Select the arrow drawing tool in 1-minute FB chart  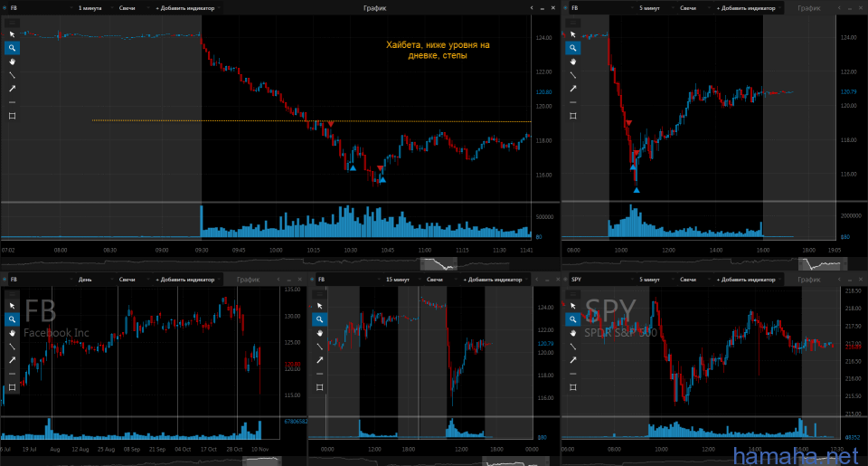pyautogui.click(x=12, y=89)
